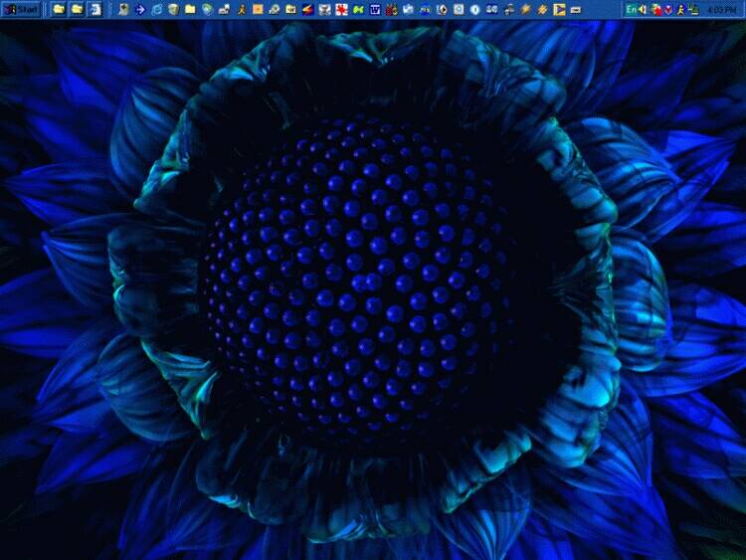The image size is (746, 560).
Task: Switch to the first folder taskbar button
Action: (59, 9)
